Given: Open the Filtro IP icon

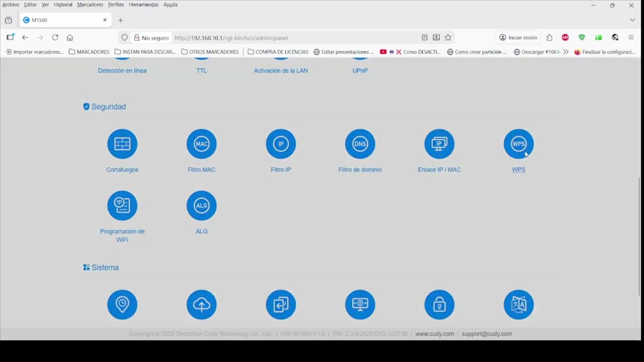Looking at the screenshot, I should click(x=281, y=144).
